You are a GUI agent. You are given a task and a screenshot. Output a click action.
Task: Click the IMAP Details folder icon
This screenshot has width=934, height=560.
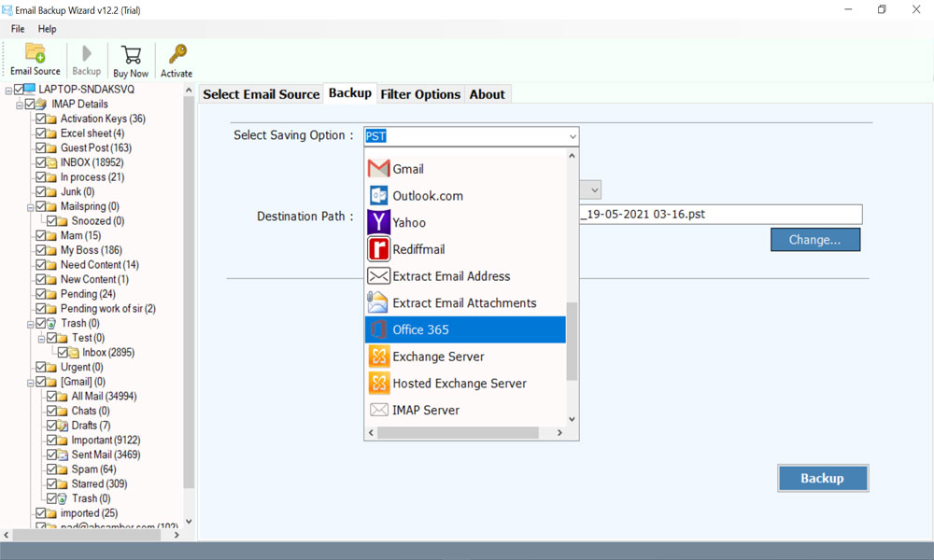[x=40, y=105]
